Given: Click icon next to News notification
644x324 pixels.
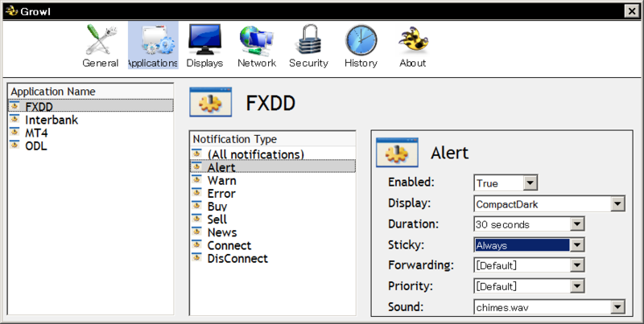Looking at the screenshot, I should click(196, 232).
